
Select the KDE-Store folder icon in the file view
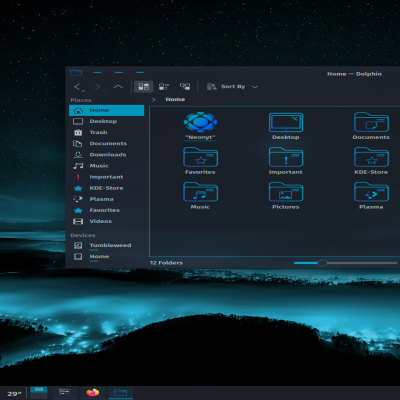coord(371,157)
